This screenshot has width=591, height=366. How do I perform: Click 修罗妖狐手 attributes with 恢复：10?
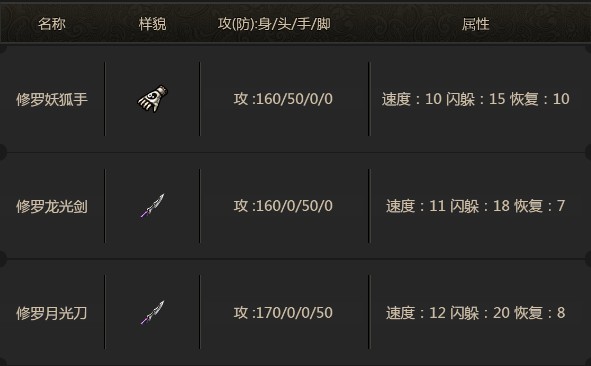point(476,99)
